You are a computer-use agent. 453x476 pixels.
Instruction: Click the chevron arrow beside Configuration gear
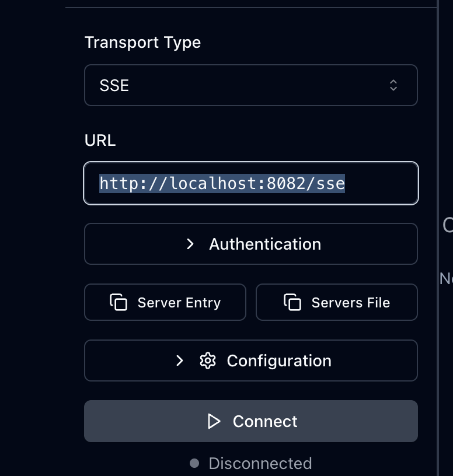pos(180,360)
